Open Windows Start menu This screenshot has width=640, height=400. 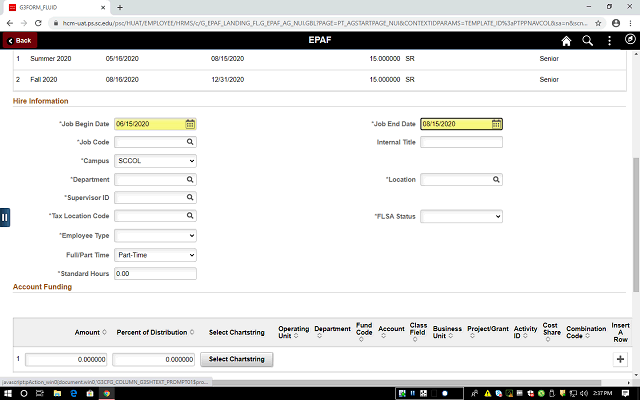7,393
